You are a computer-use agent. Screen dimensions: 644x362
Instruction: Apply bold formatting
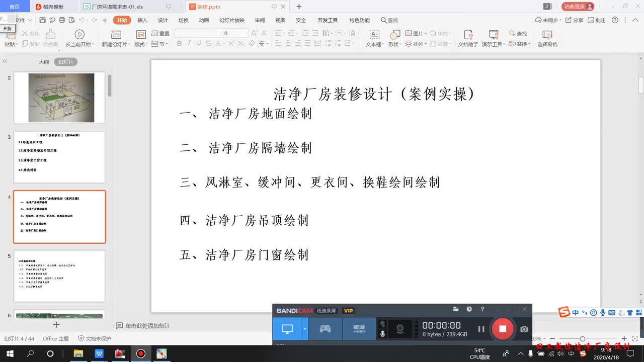(179, 44)
